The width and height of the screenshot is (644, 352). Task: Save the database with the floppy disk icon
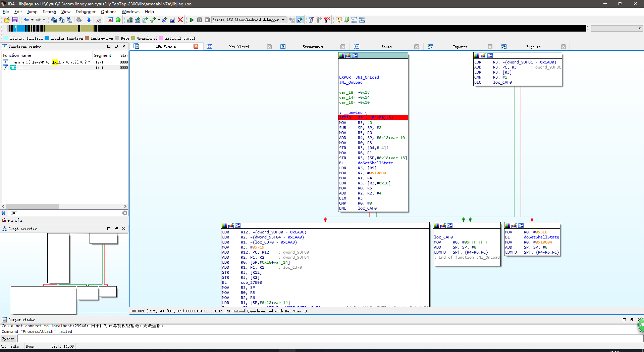coord(15,20)
